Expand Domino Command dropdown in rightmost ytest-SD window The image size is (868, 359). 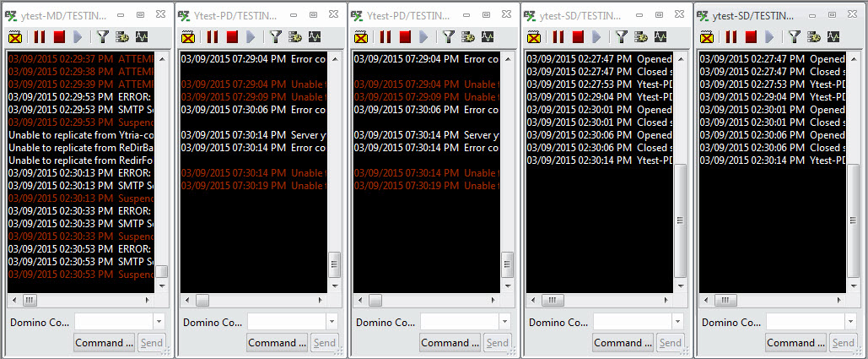point(851,322)
